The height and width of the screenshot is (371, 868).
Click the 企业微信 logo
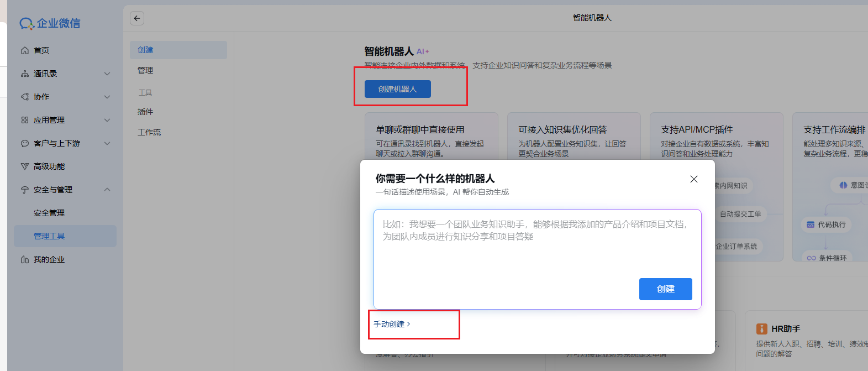(x=50, y=23)
